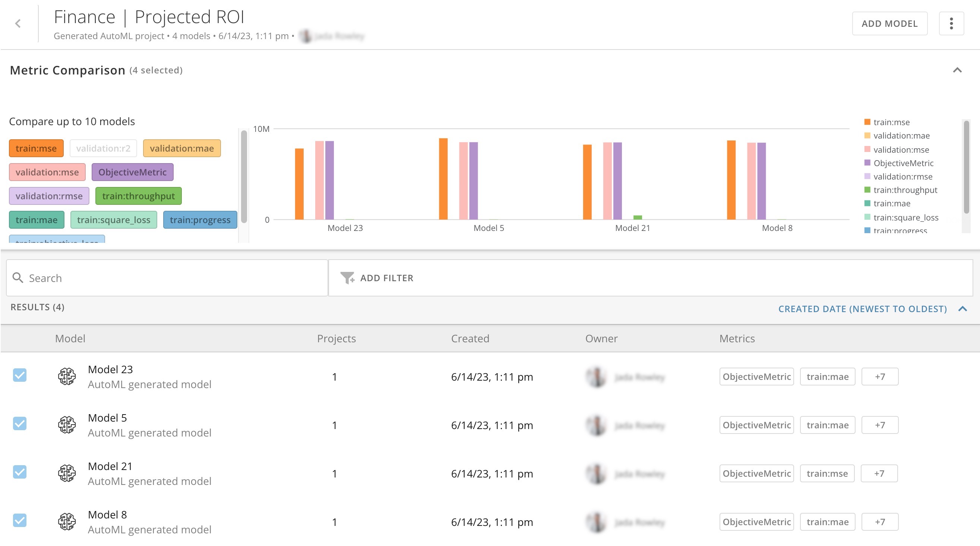Screen dimensions: 980x546
Task: Click the add filter funnel icon
Action: [347, 278]
